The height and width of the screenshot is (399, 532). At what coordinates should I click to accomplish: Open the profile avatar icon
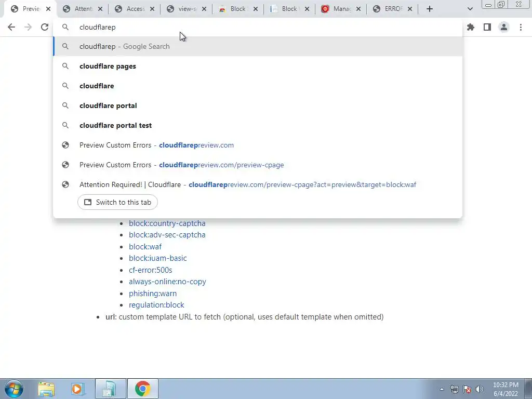pyautogui.click(x=504, y=27)
